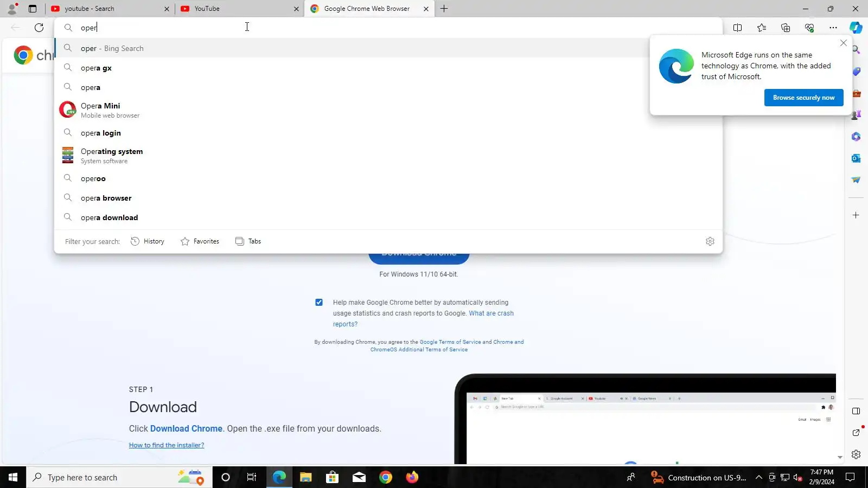The image size is (868, 488).
Task: Select the Google Chrome Web Browser tab
Action: [369, 9]
